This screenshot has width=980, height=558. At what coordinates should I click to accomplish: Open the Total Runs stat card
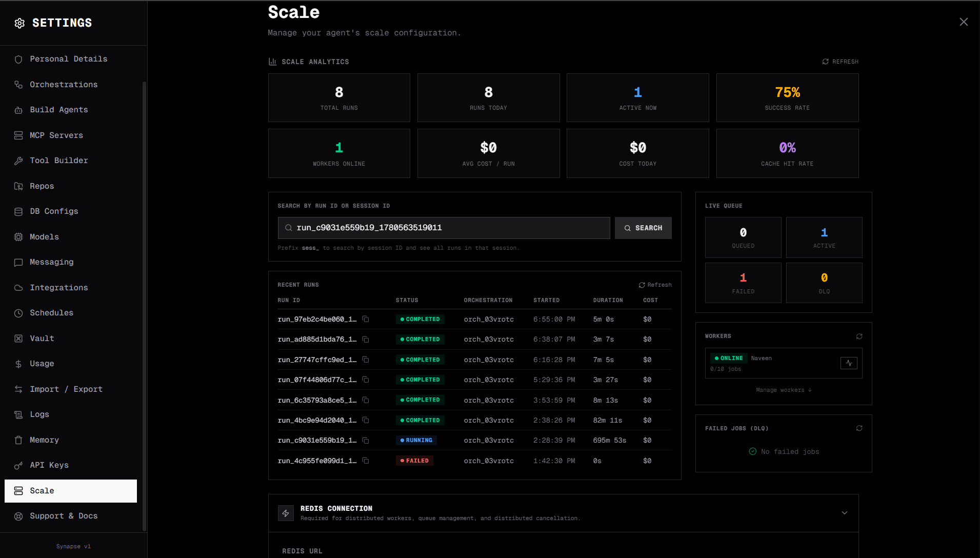(x=339, y=97)
